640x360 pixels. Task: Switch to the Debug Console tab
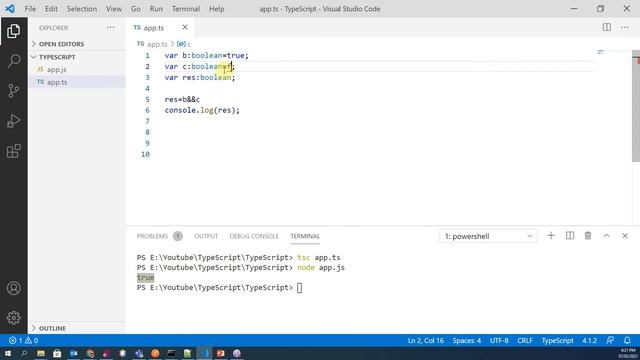pos(254,236)
